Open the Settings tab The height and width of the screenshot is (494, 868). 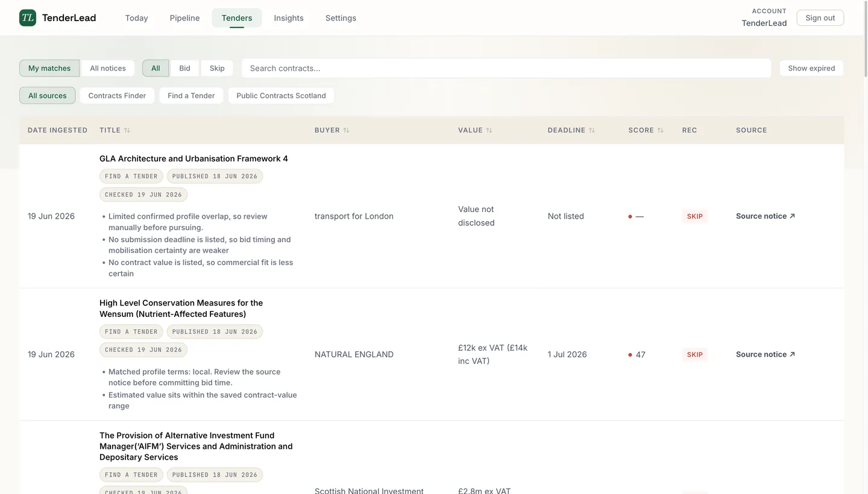pyautogui.click(x=341, y=18)
